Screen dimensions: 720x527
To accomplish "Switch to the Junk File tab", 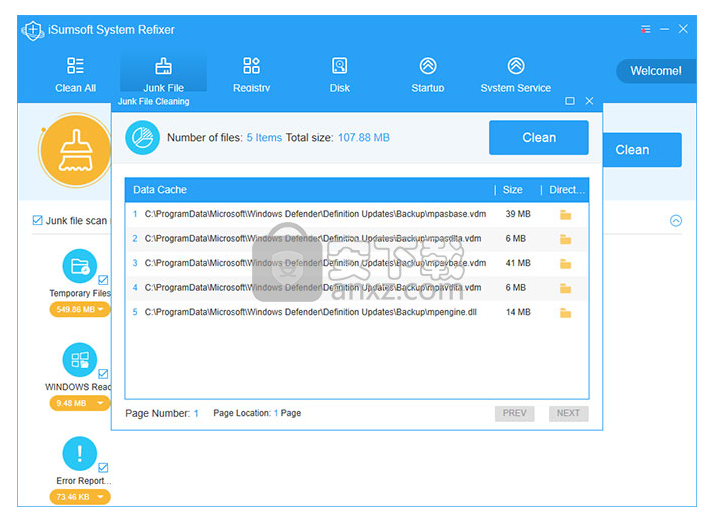I will (163, 74).
